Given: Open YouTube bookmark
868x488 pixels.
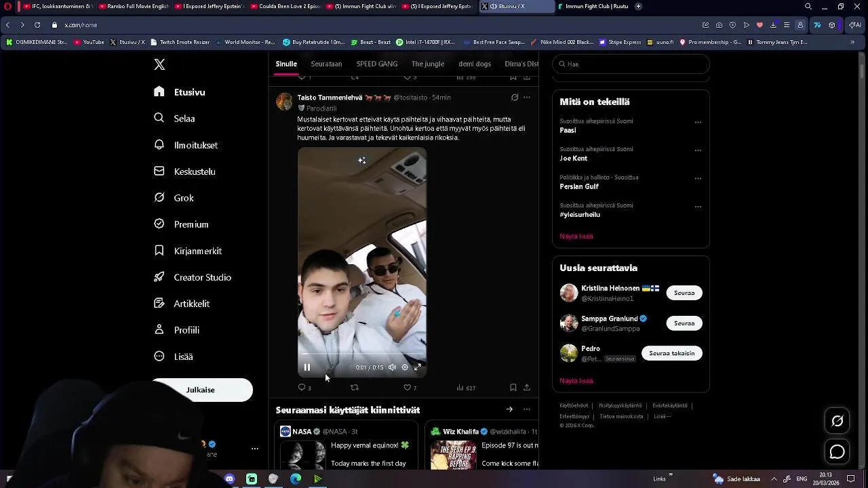Looking at the screenshot, I should coord(89,42).
